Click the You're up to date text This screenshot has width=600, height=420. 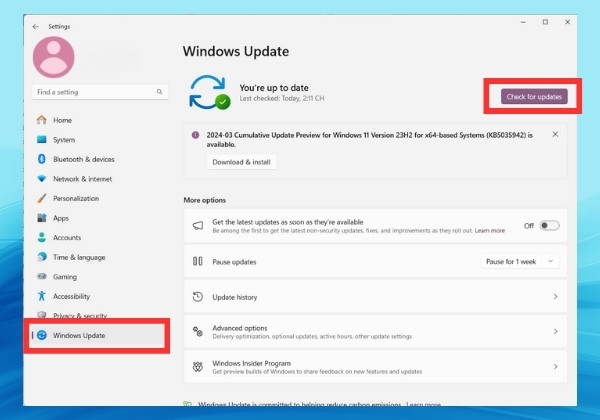[274, 88]
